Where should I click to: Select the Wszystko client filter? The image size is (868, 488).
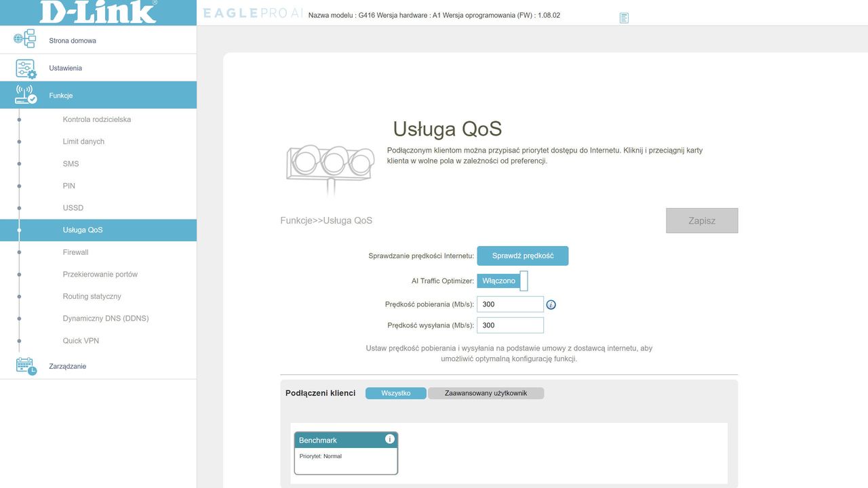396,393
